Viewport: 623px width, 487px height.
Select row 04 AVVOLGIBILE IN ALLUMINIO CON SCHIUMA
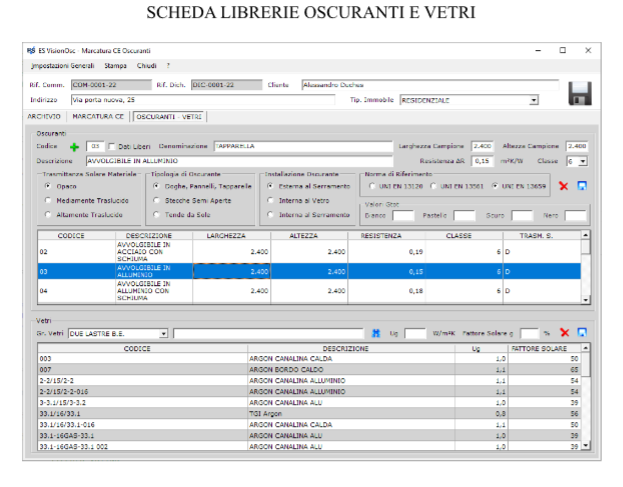point(309,291)
